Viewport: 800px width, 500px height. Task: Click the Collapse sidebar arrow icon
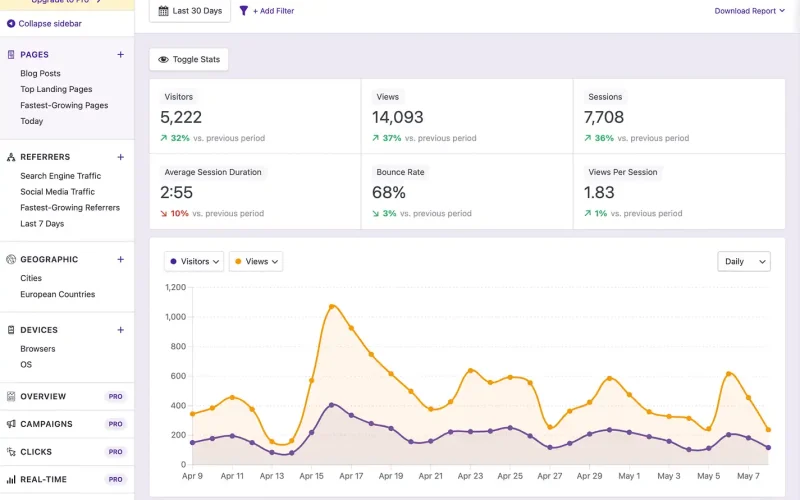(11, 23)
